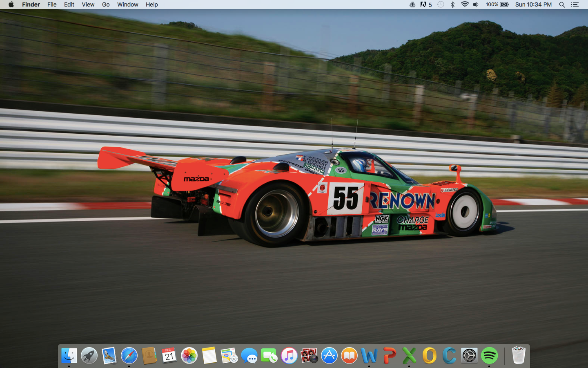This screenshot has width=588, height=368.
Task: Open the Mail stamp icon in Dock
Action: 109,356
